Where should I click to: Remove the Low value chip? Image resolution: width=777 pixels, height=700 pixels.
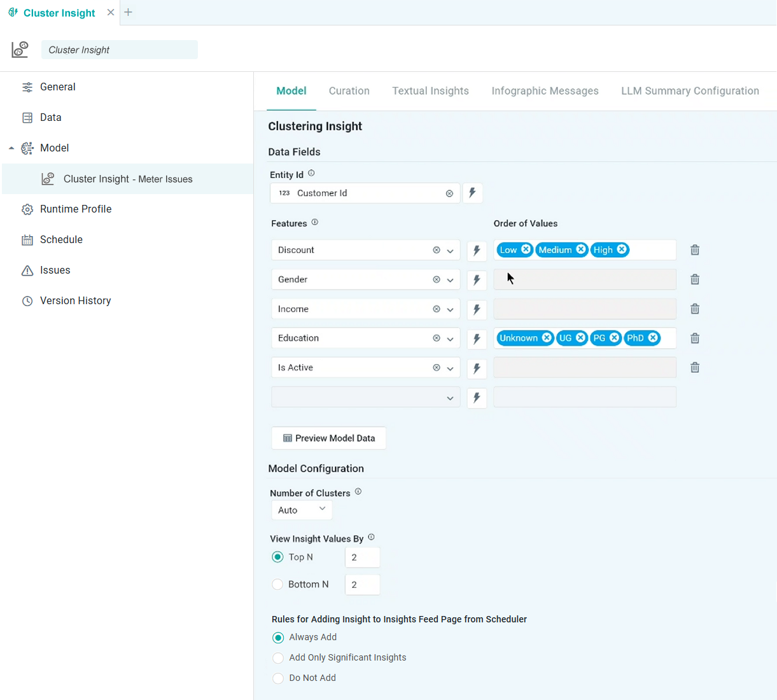526,249
